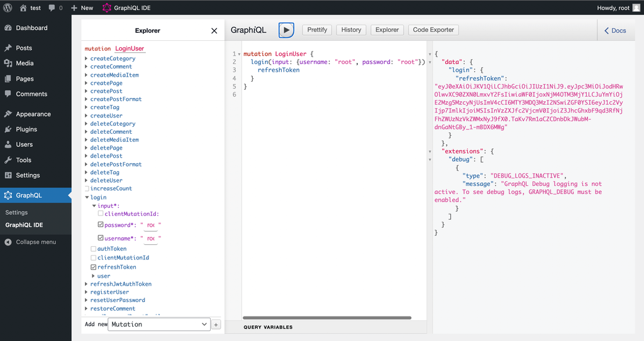The image size is (644, 341).
Task: Open GraphiQL IDE icon in admin bar
Action: [107, 8]
